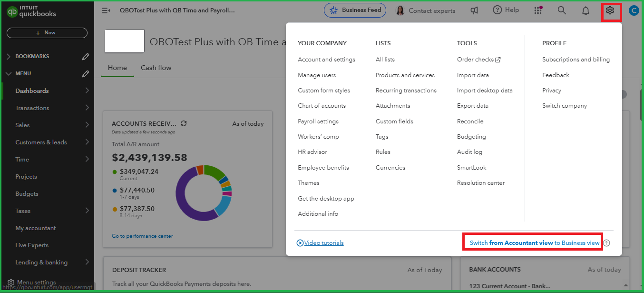Viewport: 644px width, 293px height.
Task: Click the + New button
Action: click(x=47, y=33)
